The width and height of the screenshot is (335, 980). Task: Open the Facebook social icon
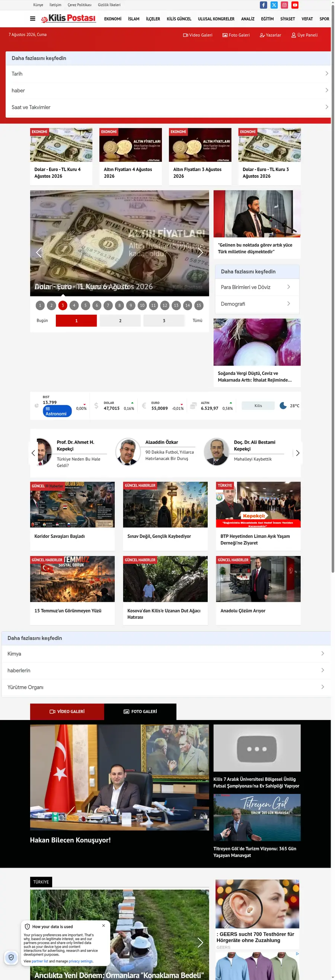click(x=263, y=5)
